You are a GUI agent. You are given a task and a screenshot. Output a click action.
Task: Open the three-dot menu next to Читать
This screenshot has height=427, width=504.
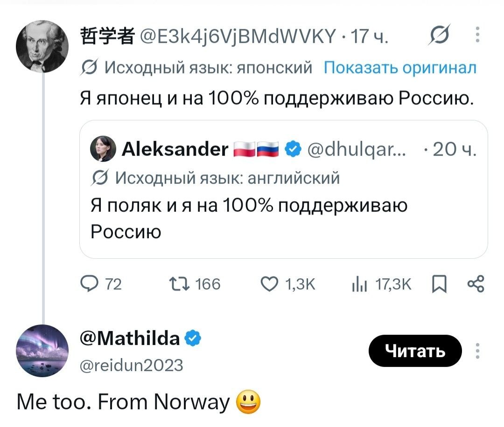(x=478, y=351)
